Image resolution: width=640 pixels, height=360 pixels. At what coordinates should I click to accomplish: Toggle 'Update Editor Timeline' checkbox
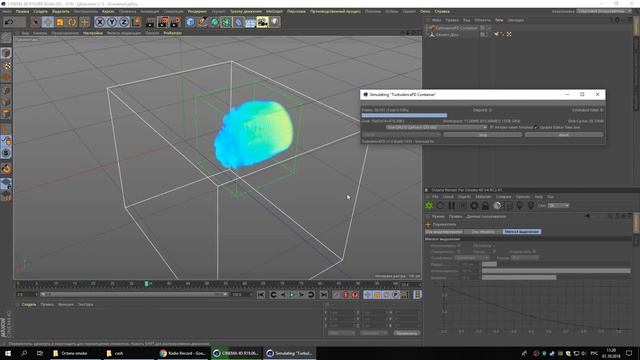536,127
